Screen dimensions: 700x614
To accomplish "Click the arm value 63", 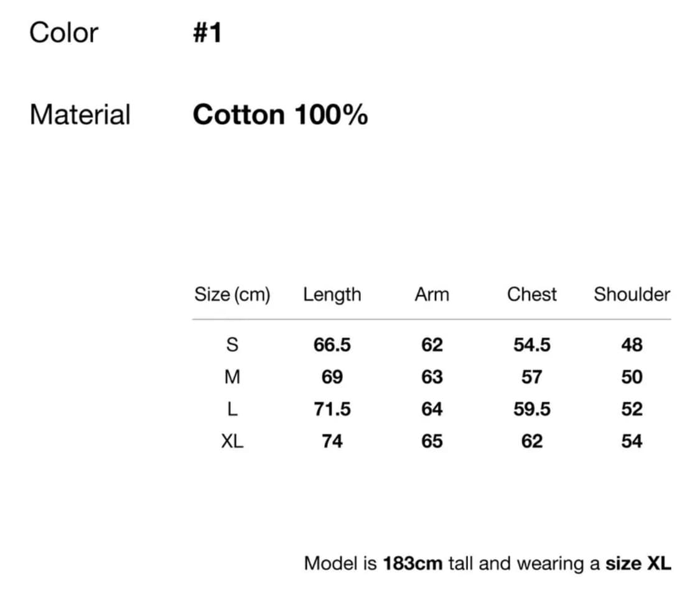I will coord(431,377).
